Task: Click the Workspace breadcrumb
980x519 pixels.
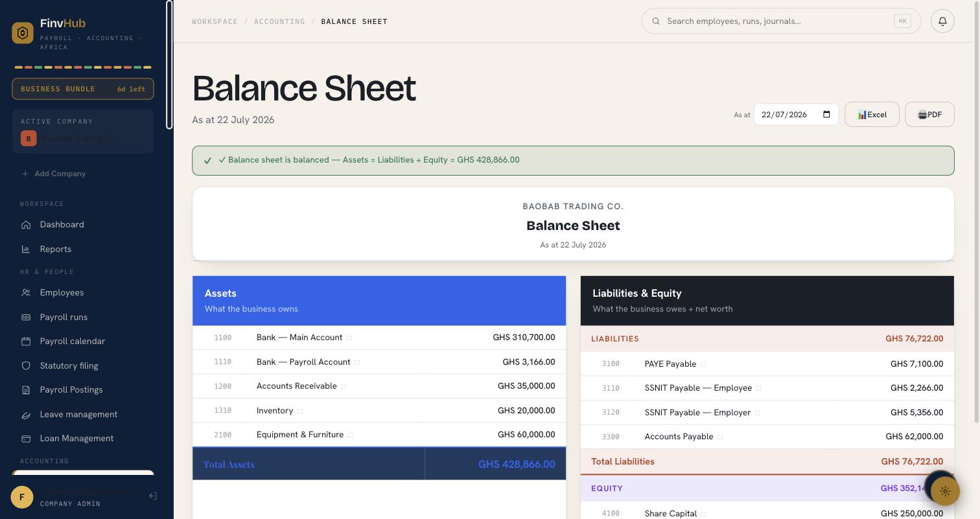Action: tap(215, 21)
